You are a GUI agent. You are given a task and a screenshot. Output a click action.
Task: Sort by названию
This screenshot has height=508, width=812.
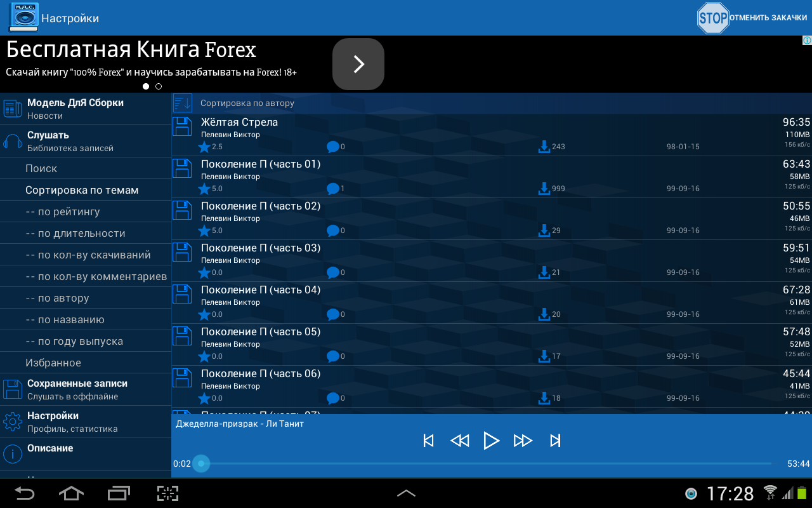click(x=86, y=319)
